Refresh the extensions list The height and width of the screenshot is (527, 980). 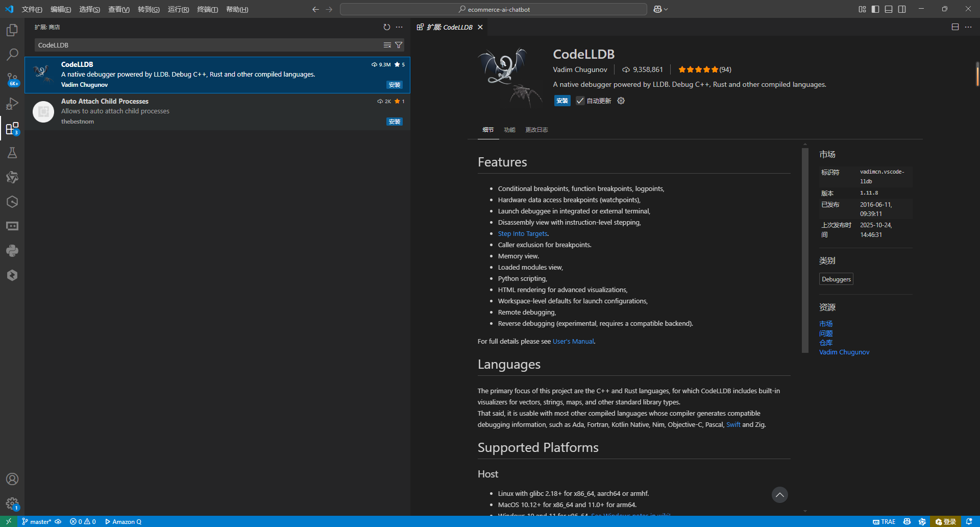(386, 27)
